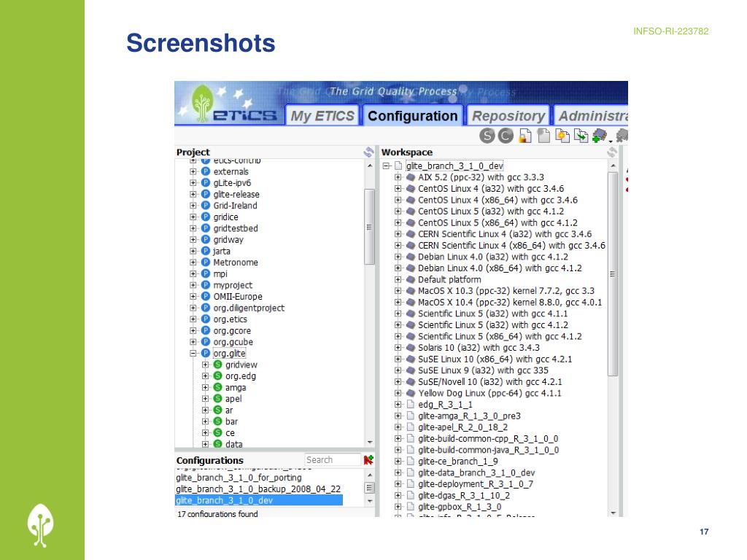This screenshot has height=560, width=747.
Task: Click document icon of glite-ce_branch_1_9
Action: [x=411, y=461]
